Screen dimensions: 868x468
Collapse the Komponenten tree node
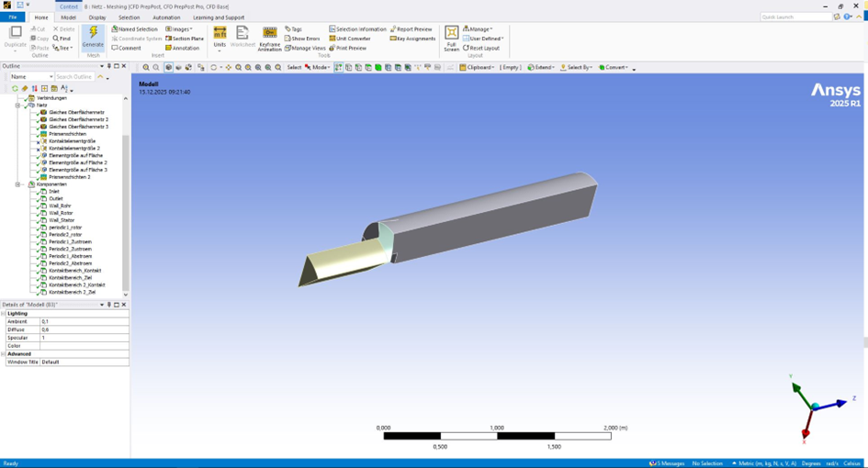pyautogui.click(x=17, y=184)
